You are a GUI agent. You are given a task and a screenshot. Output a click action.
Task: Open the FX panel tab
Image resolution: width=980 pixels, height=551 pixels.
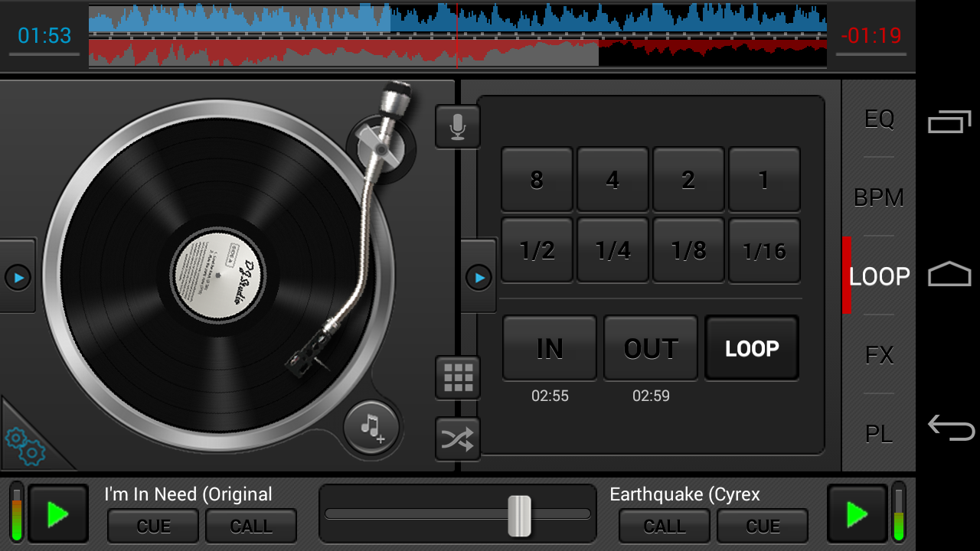(880, 354)
